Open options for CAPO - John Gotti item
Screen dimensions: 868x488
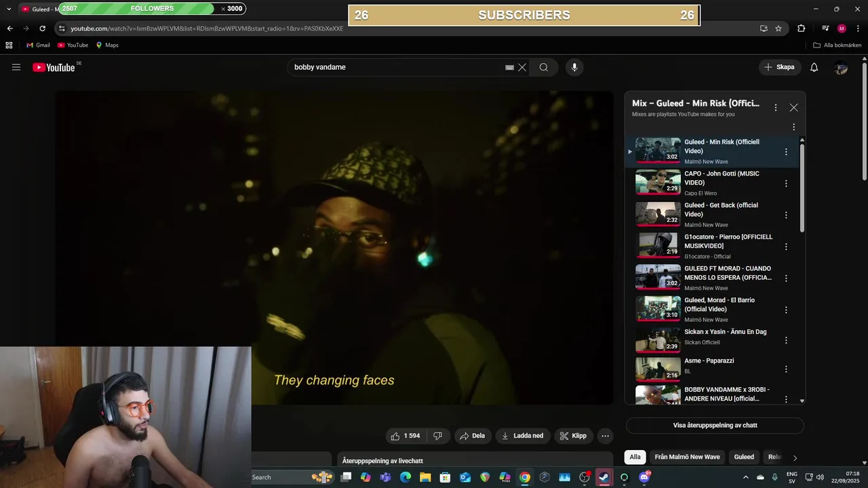coord(786,184)
